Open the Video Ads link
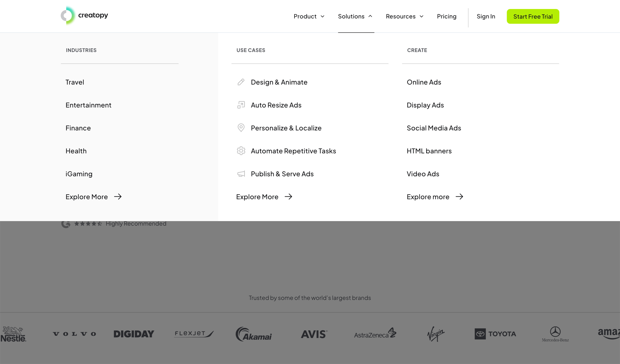 [x=423, y=174]
